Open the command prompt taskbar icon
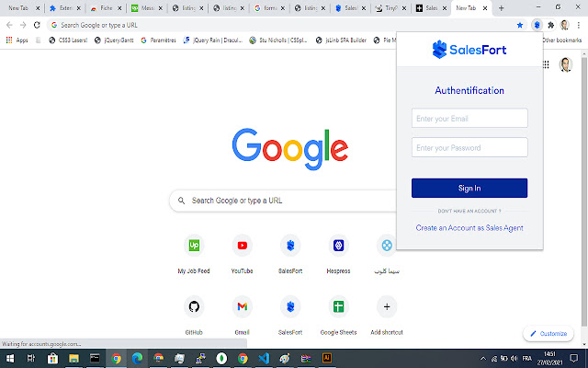This screenshot has height=368, width=588. pyautogui.click(x=95, y=358)
